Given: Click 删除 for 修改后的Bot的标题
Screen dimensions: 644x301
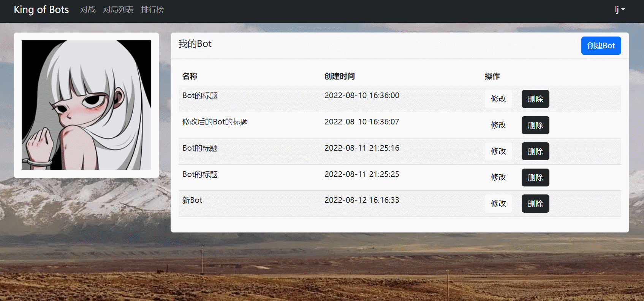Looking at the screenshot, I should click(x=535, y=125).
